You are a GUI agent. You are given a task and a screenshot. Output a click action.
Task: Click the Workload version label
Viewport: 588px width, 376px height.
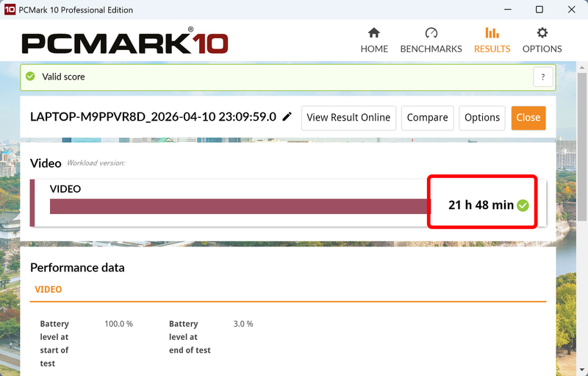tap(96, 163)
